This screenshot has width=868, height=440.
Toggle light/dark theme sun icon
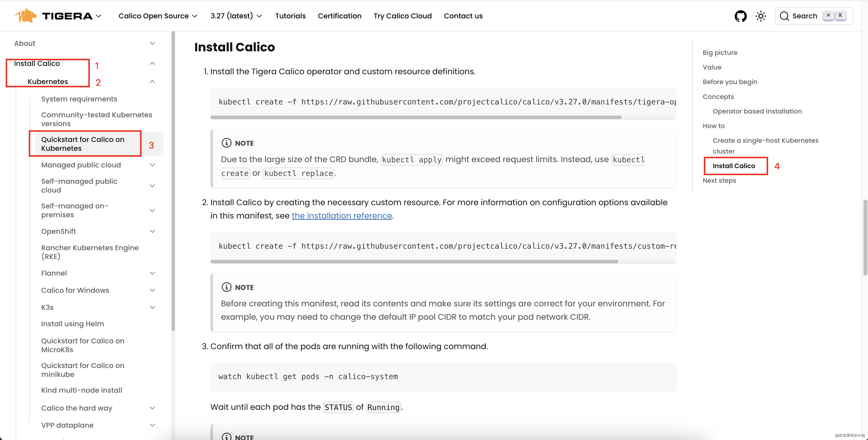761,16
